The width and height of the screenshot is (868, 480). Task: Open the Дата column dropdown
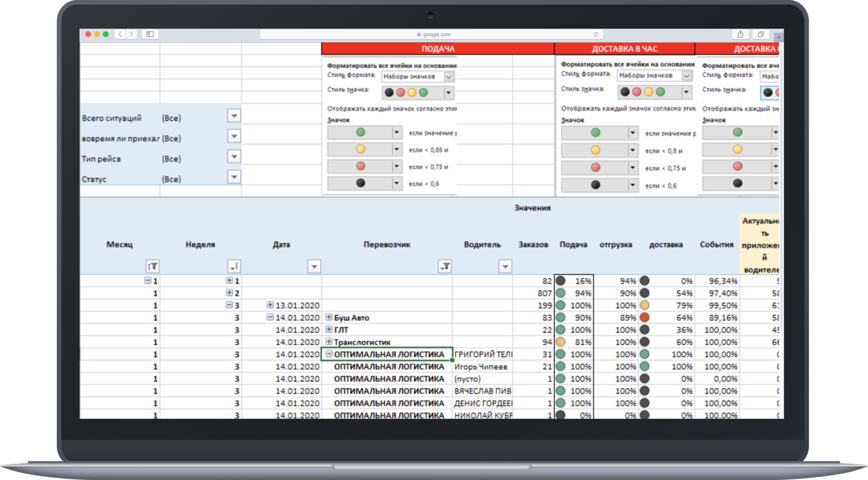point(314,266)
